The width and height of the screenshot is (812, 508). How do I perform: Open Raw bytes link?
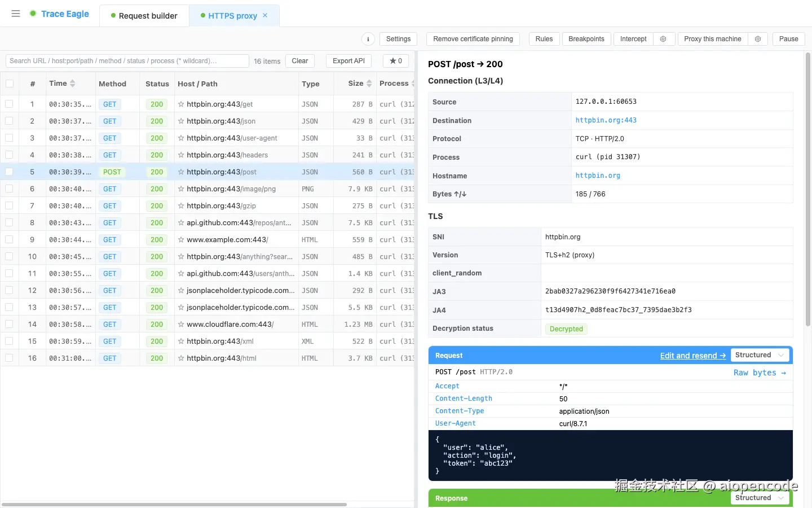760,373
